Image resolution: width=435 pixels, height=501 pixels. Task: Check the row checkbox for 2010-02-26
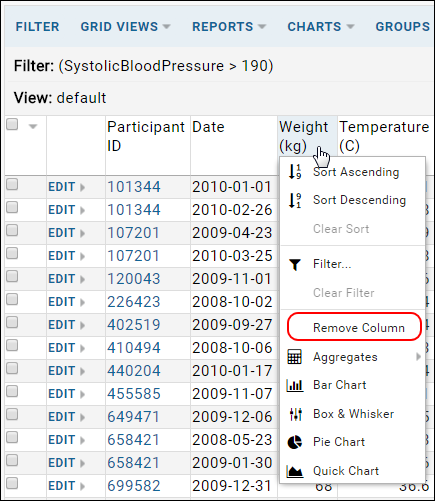(x=12, y=208)
